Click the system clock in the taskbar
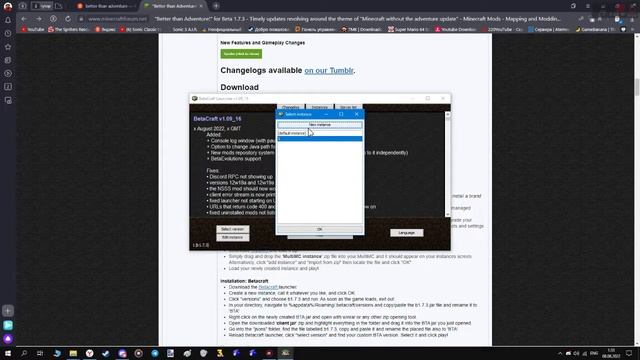This screenshot has height=360, width=640. click(x=611, y=353)
